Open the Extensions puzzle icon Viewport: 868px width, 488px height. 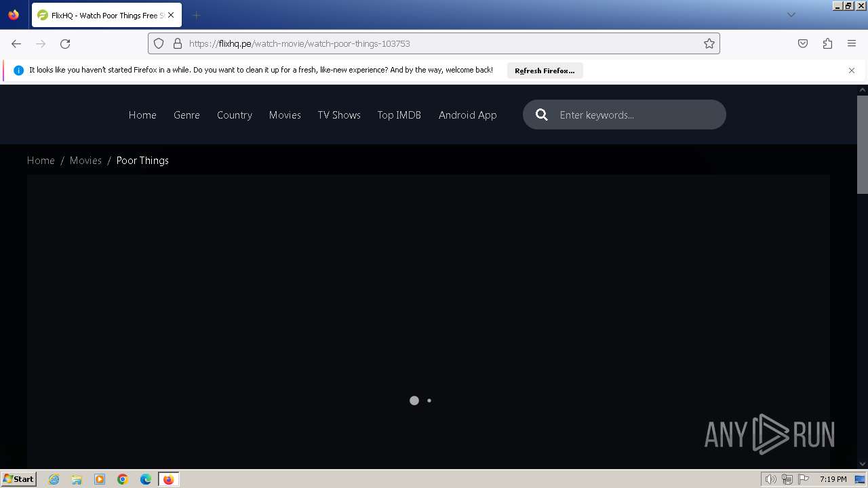point(827,43)
